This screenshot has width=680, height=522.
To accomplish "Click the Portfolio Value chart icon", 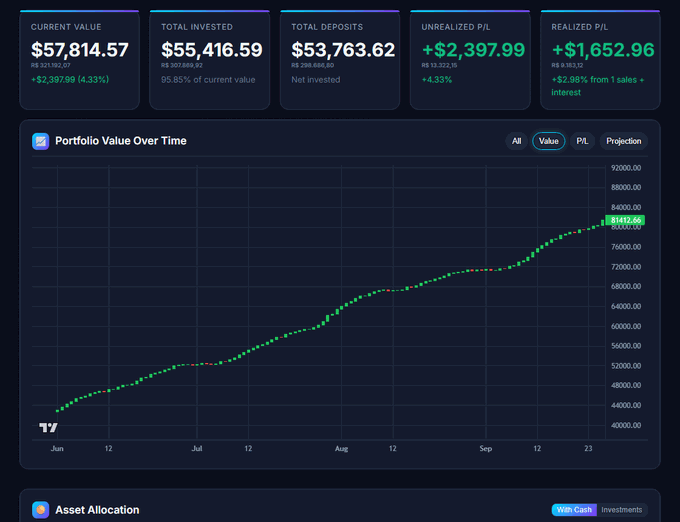I will click(x=40, y=141).
